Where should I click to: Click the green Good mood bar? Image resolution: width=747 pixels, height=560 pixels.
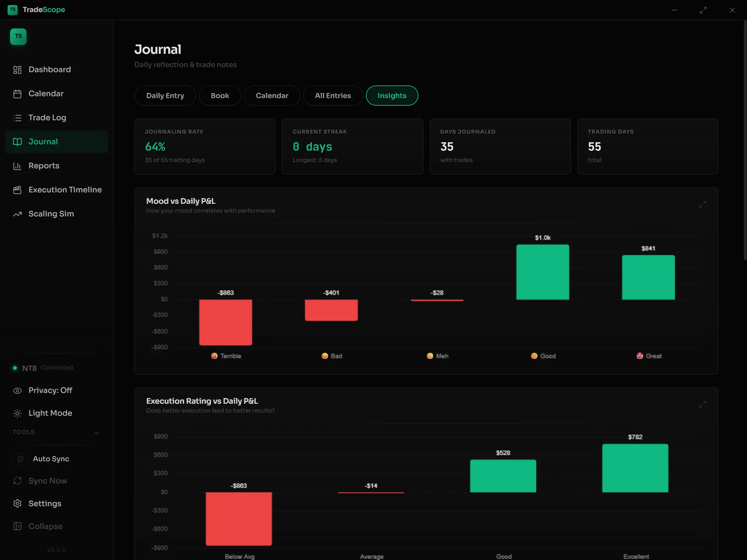point(543,272)
